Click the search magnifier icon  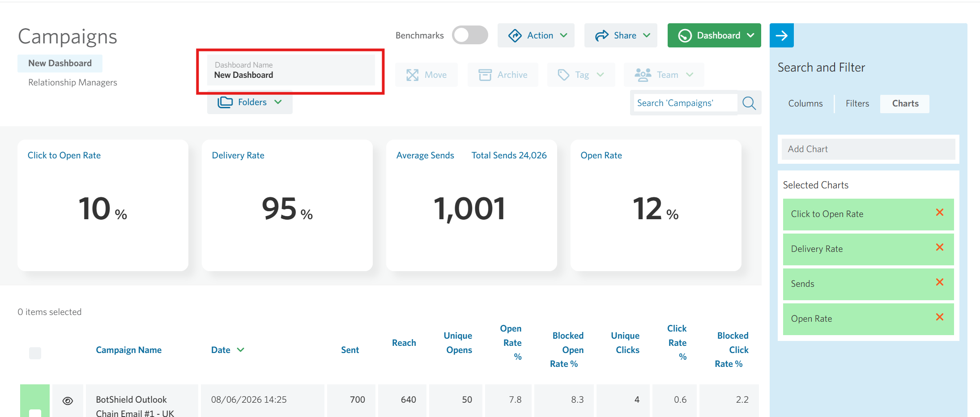[x=749, y=103]
